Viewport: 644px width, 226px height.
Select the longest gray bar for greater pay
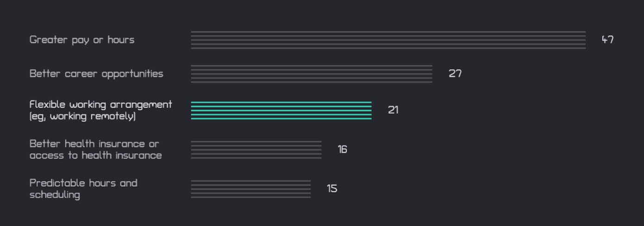[388, 40]
